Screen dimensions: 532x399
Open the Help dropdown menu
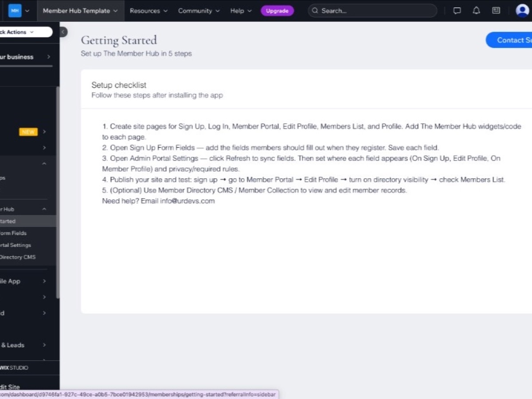[x=241, y=11]
